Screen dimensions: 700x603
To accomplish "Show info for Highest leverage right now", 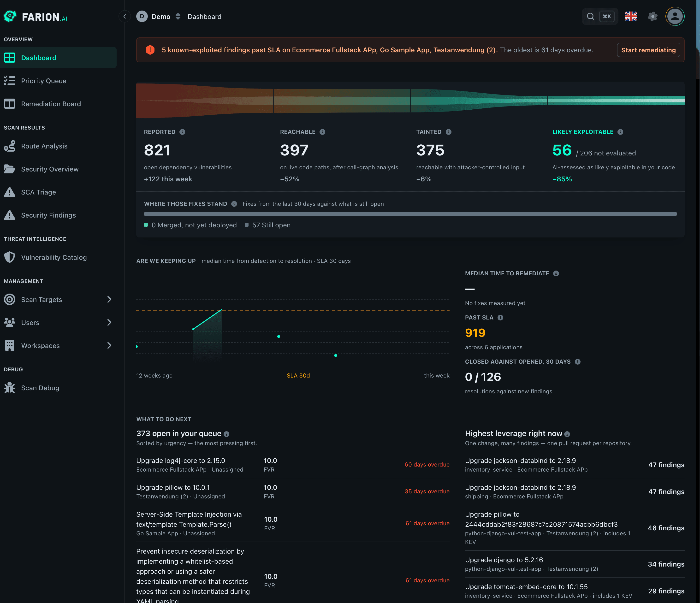I will [567, 434].
